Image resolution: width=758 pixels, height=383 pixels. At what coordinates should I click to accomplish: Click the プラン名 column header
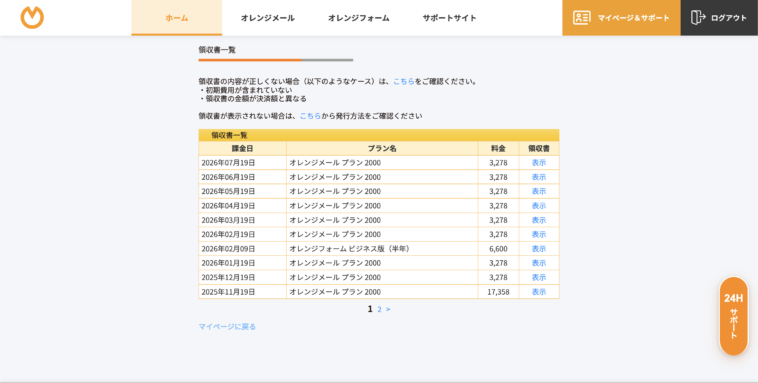click(382, 148)
